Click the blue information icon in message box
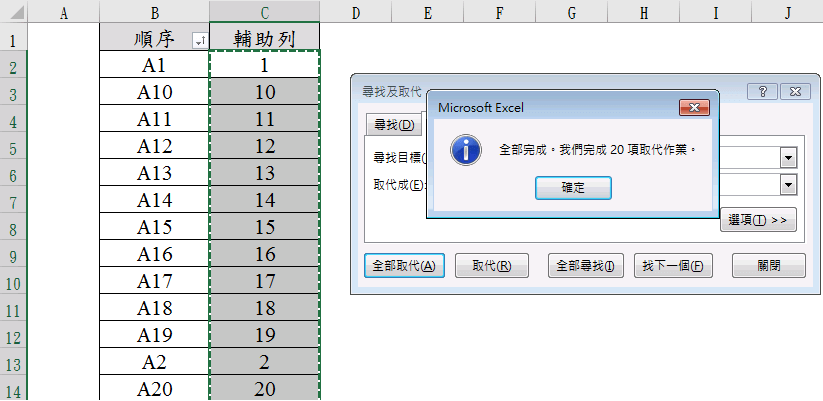The image size is (823, 401). point(462,151)
